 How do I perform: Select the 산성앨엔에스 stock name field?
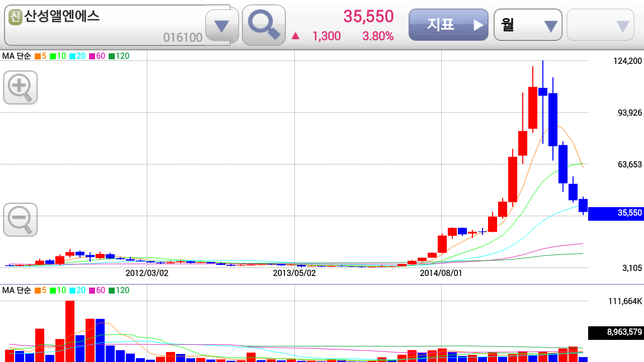coord(117,25)
